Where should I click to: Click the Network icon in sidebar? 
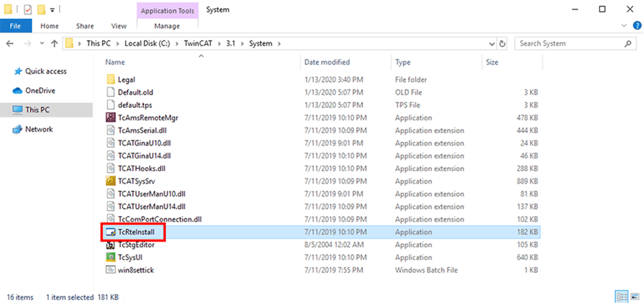pyautogui.click(x=17, y=129)
